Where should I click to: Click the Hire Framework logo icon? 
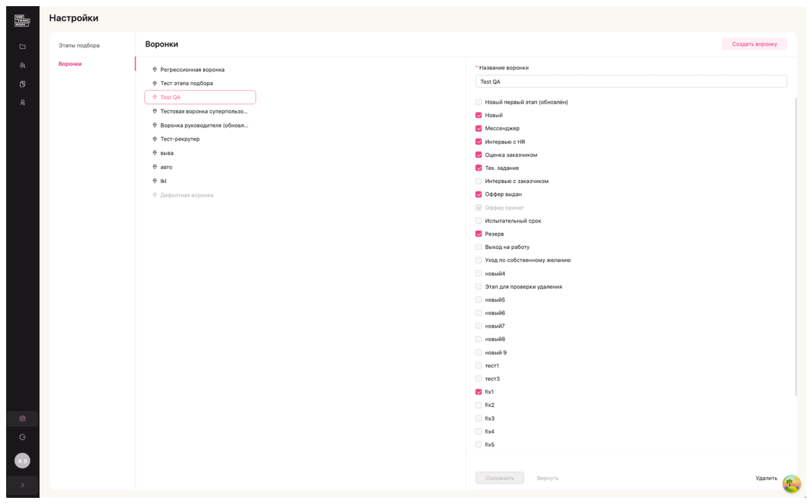(x=22, y=21)
